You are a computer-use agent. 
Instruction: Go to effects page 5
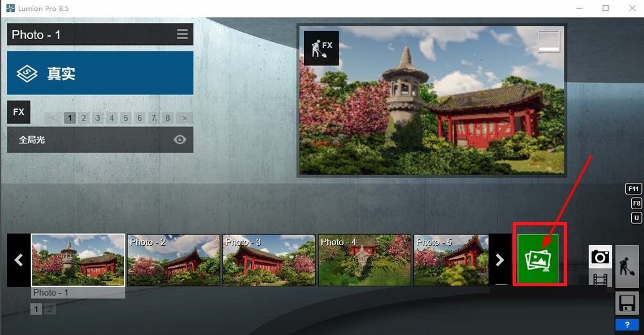coord(126,118)
